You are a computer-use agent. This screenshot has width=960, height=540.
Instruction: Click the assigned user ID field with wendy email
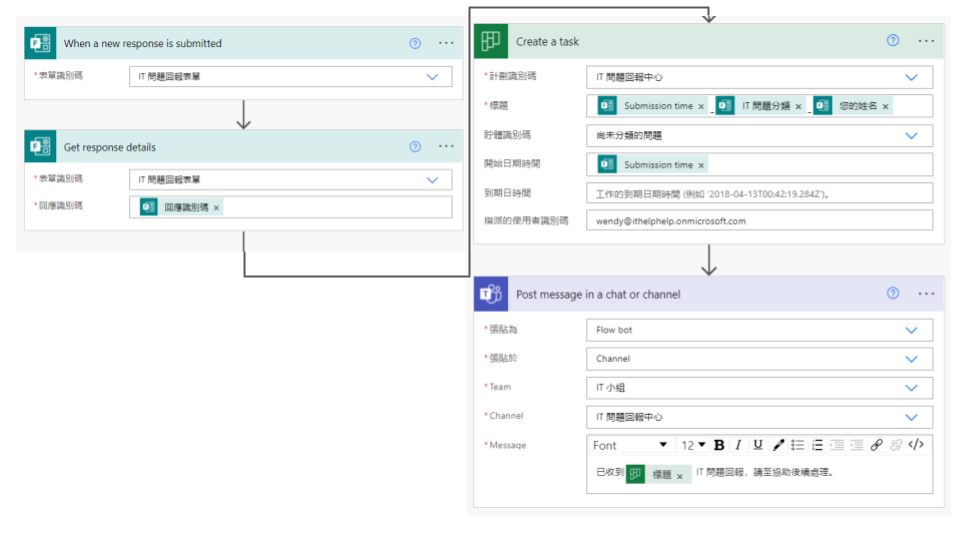[759, 221]
